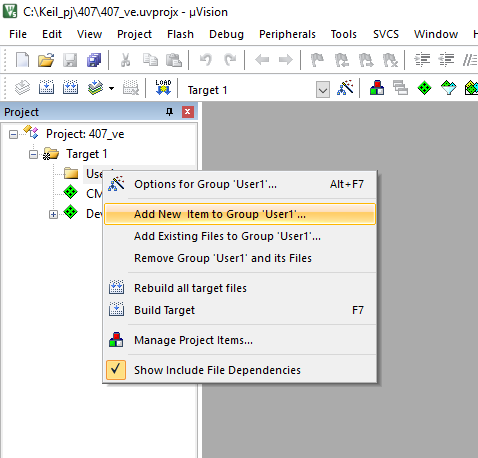This screenshot has height=458, width=478.
Task: Click the Manage Multi-Project Workspace icon
Action: tap(400, 88)
